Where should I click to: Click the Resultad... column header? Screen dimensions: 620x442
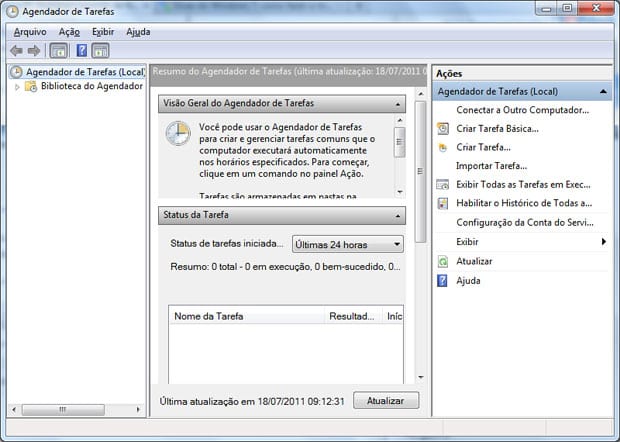(353, 316)
